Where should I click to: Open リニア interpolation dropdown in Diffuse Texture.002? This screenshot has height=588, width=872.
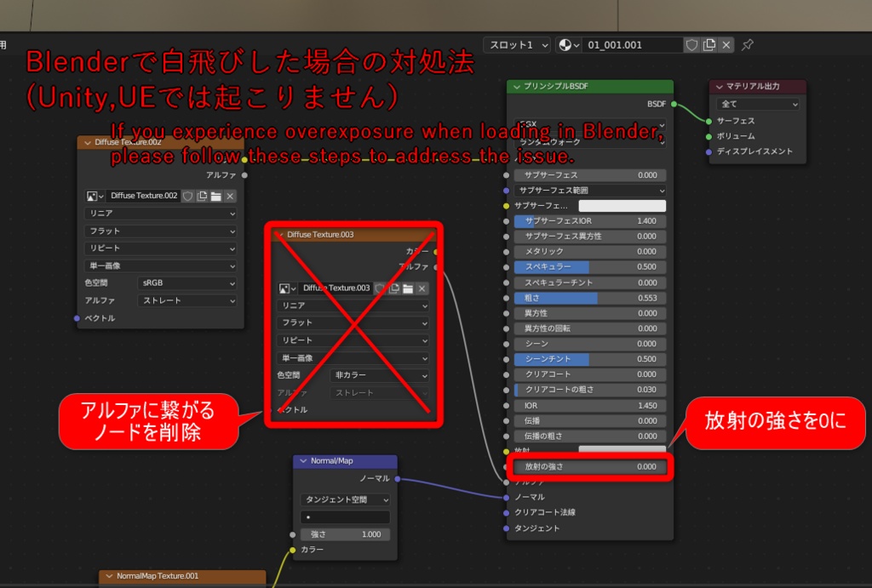tap(160, 214)
